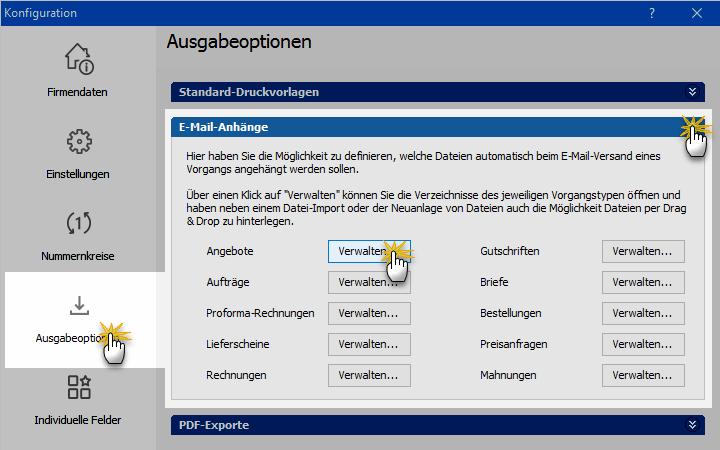The height and width of the screenshot is (450, 720).
Task: Open Verwalten for Mahnungen
Action: click(642, 375)
